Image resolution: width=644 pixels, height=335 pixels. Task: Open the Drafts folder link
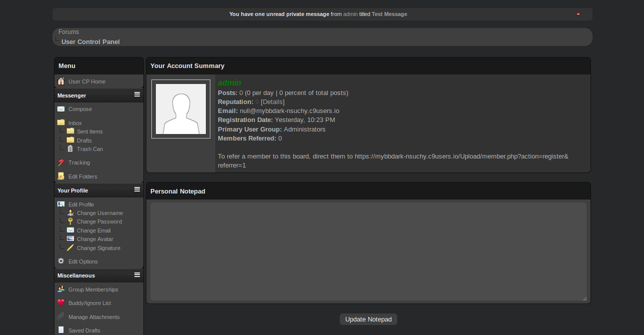(x=84, y=140)
